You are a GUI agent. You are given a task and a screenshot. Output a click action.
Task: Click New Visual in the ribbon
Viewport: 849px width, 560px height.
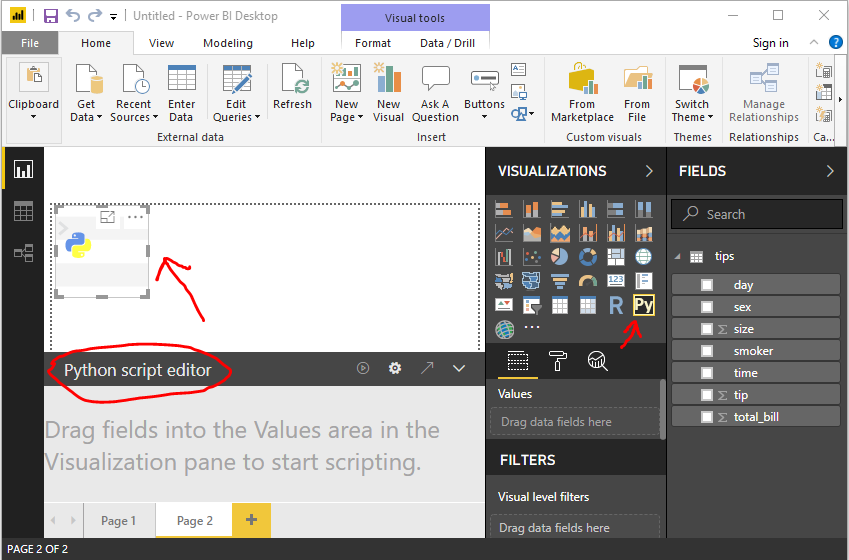point(388,93)
